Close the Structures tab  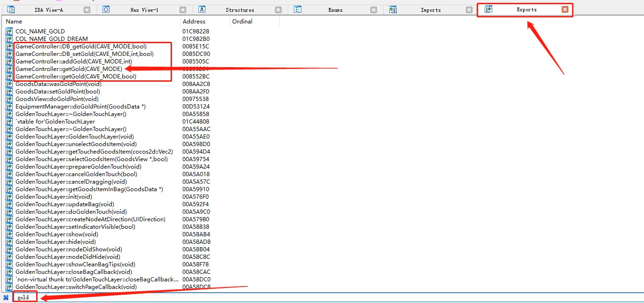pyautogui.click(x=278, y=10)
